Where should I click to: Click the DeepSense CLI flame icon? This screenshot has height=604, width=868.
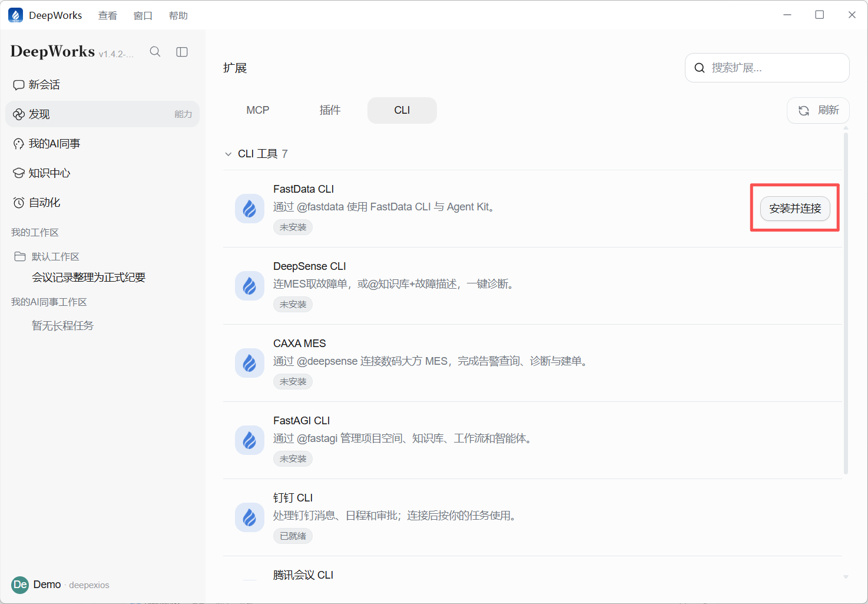click(x=250, y=286)
